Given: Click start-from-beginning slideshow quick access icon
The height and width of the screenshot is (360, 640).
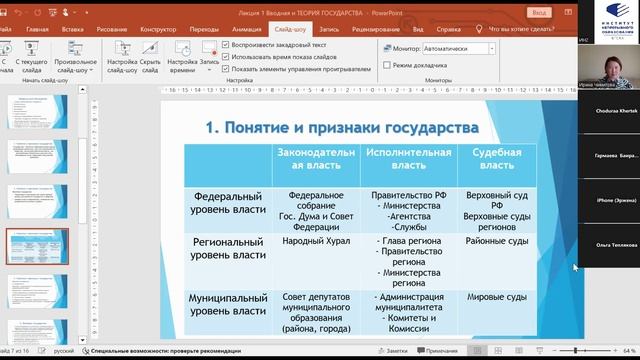Looking at the screenshot, I should pos(53,13).
